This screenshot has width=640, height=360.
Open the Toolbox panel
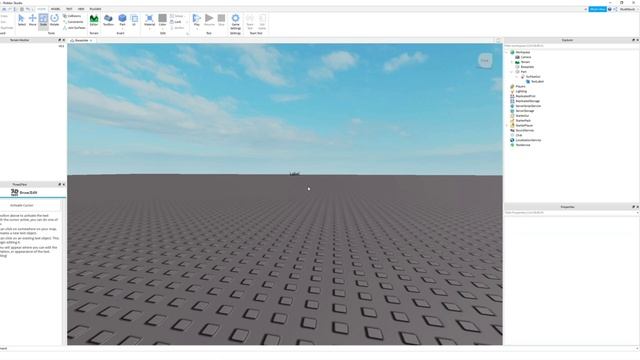108,20
